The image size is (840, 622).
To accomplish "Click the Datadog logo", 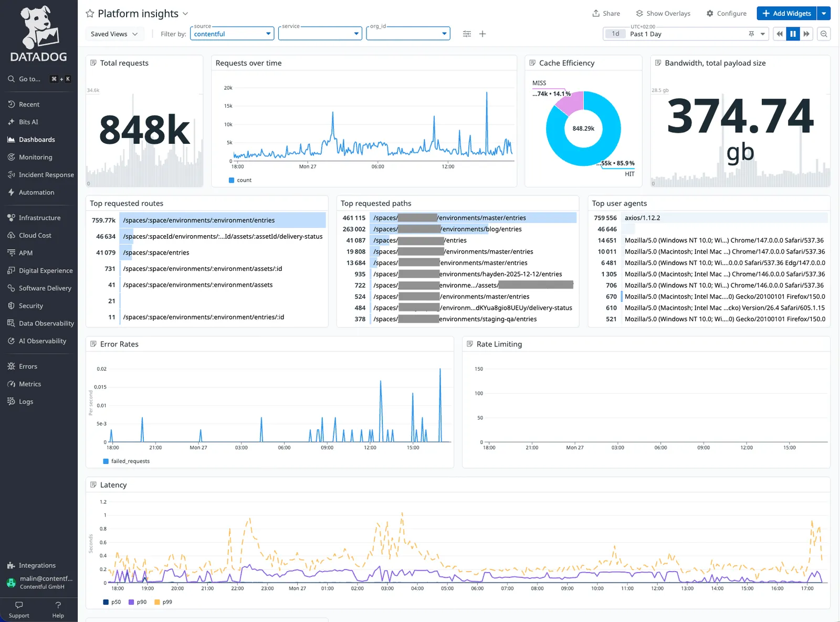I will coord(39,34).
